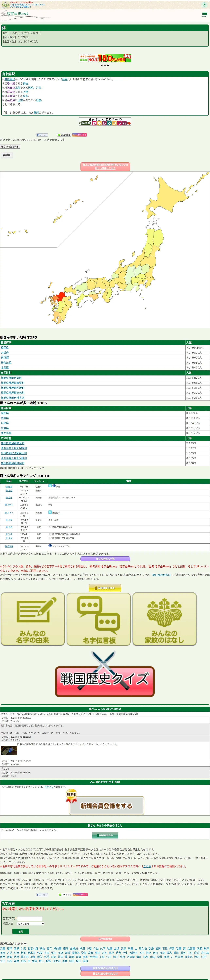Open the 検索方法 dropdown showing 名字で検索
Viewport: 210px width, 980px height.
(30, 923)
